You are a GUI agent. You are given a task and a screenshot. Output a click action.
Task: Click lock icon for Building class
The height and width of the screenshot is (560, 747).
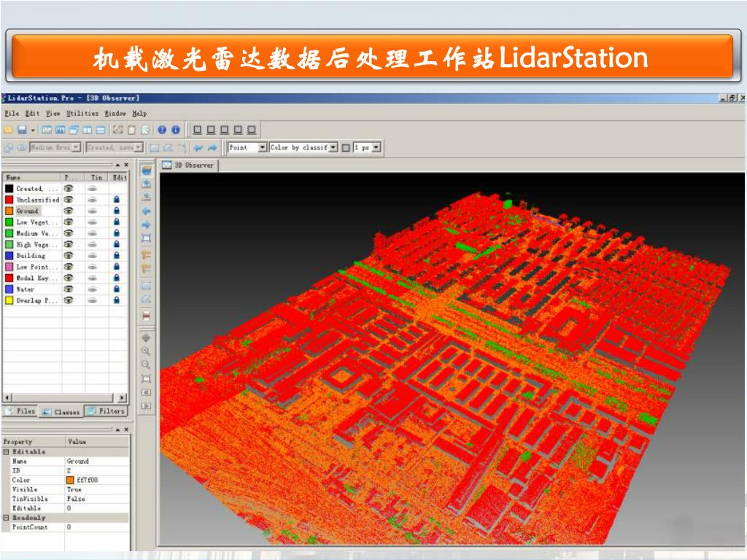[x=117, y=256]
